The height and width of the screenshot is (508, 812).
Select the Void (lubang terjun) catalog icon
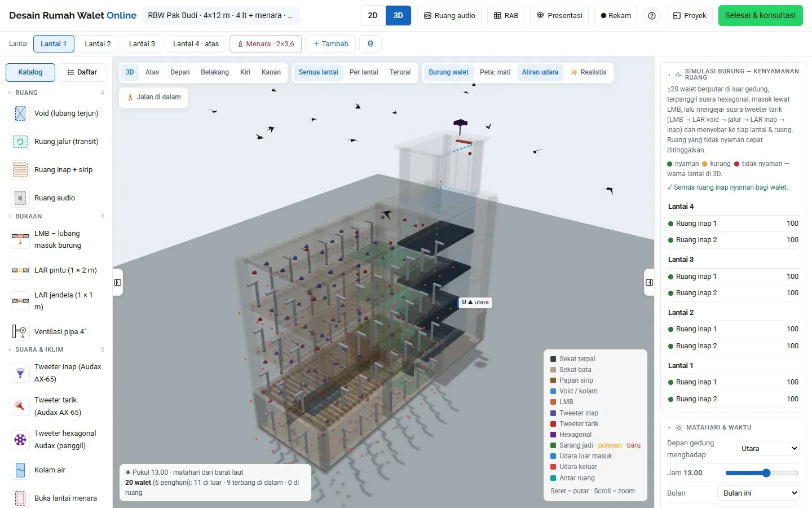point(20,113)
